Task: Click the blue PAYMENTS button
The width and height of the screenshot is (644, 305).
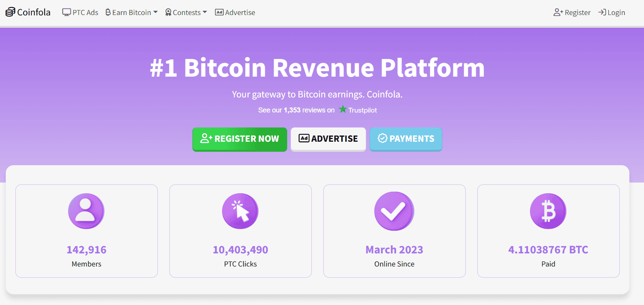Action: 406,139
